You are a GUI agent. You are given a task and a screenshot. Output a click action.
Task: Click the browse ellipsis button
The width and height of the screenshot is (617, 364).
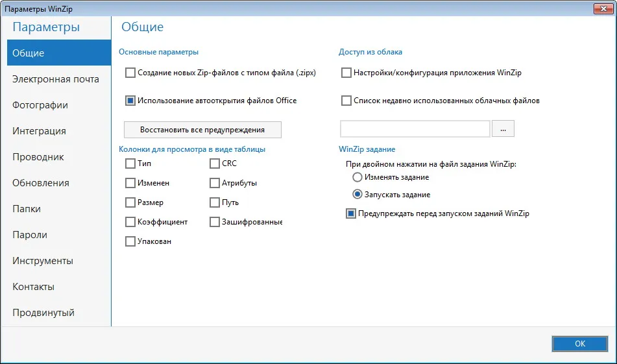[503, 128]
